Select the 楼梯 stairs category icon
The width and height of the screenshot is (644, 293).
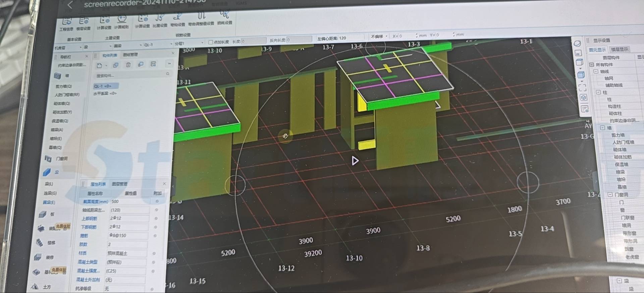39,242
